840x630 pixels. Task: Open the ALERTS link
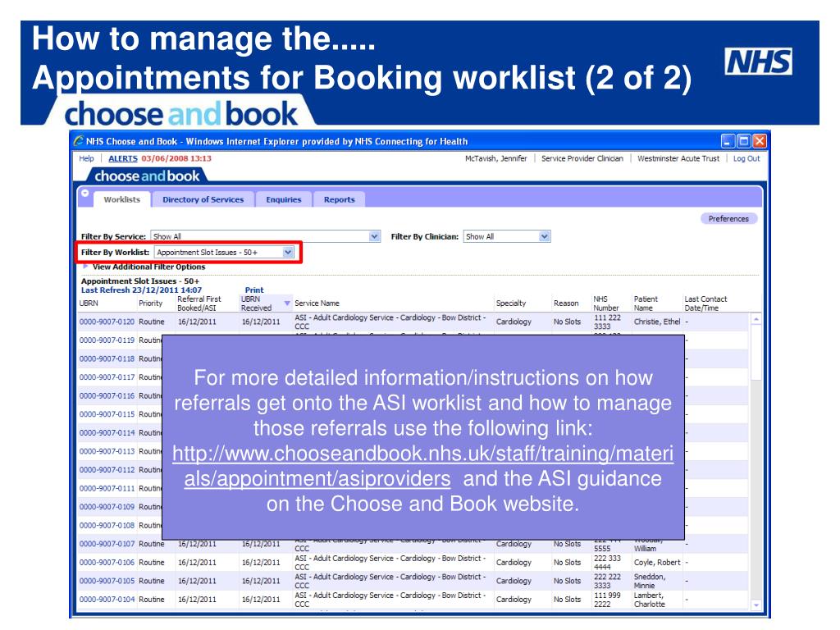pos(123,158)
